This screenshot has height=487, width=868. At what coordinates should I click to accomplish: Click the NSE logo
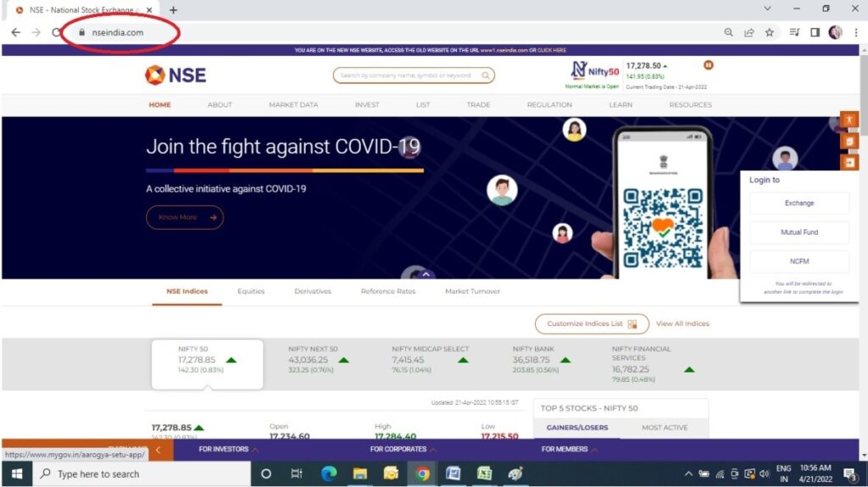pos(175,75)
